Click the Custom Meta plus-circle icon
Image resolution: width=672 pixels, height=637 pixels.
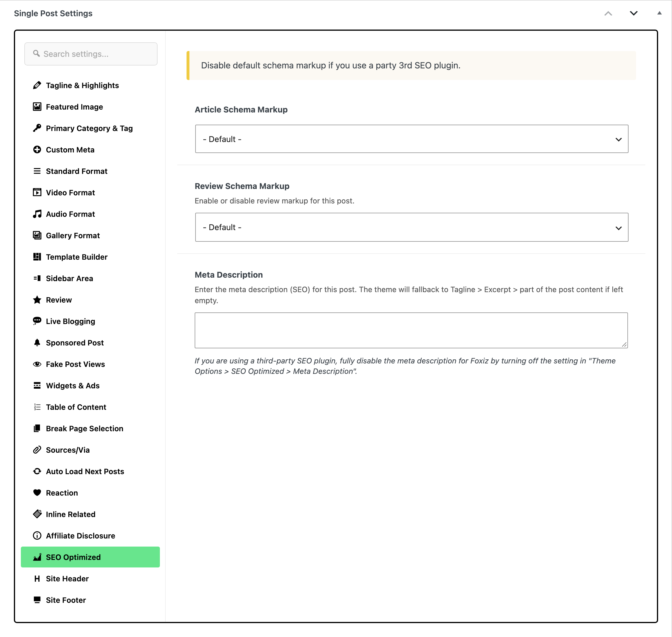[x=37, y=150]
